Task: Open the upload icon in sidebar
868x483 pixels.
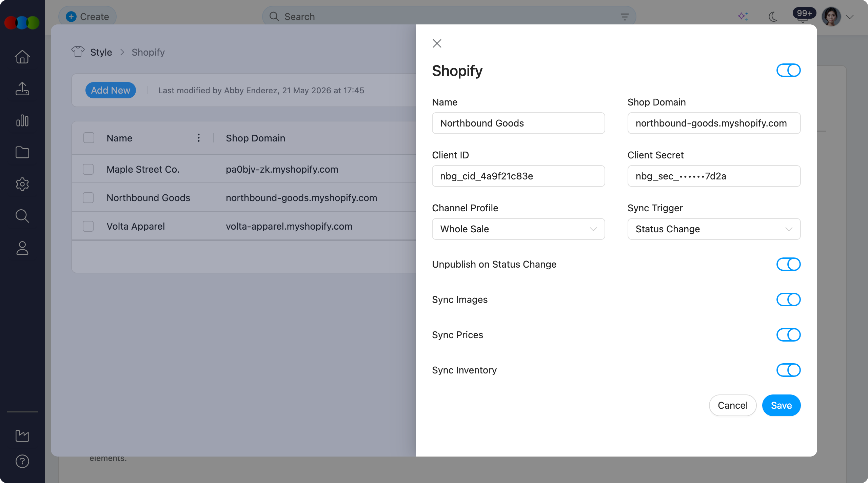Action: [x=22, y=89]
